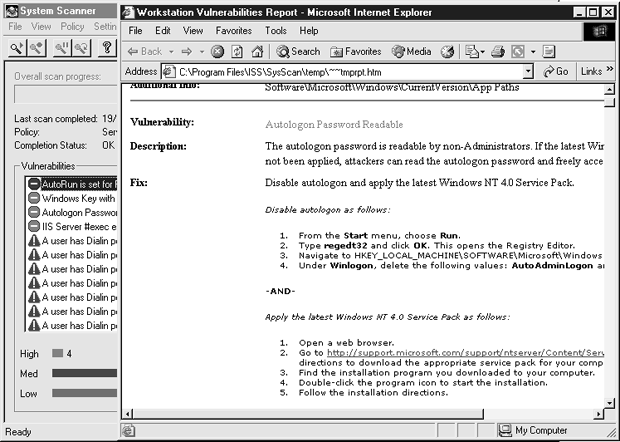Go to the Home page icon

[256, 51]
